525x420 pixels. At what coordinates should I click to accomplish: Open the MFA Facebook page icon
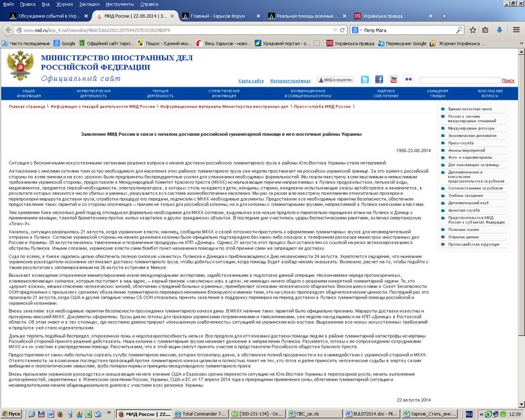click(x=379, y=79)
